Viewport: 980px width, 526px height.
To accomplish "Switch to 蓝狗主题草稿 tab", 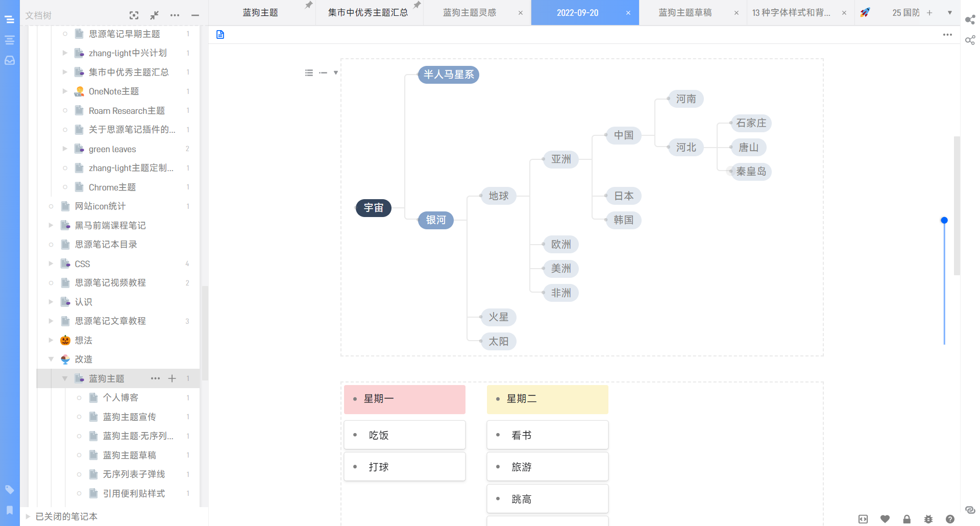I will (x=685, y=13).
